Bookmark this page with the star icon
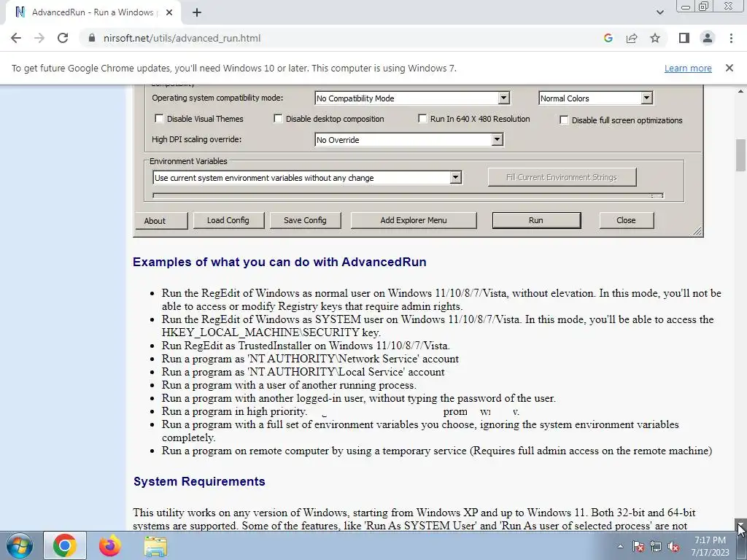Viewport: 747px width, 560px height. [655, 38]
